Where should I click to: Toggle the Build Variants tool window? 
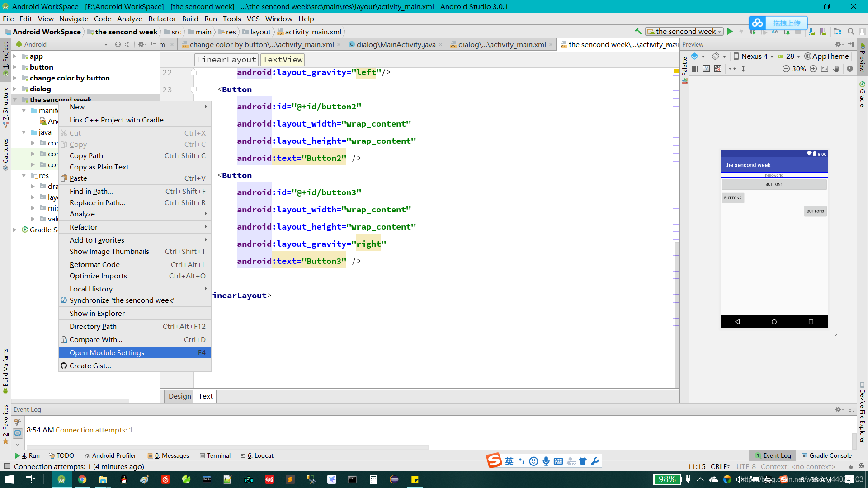tap(5, 371)
